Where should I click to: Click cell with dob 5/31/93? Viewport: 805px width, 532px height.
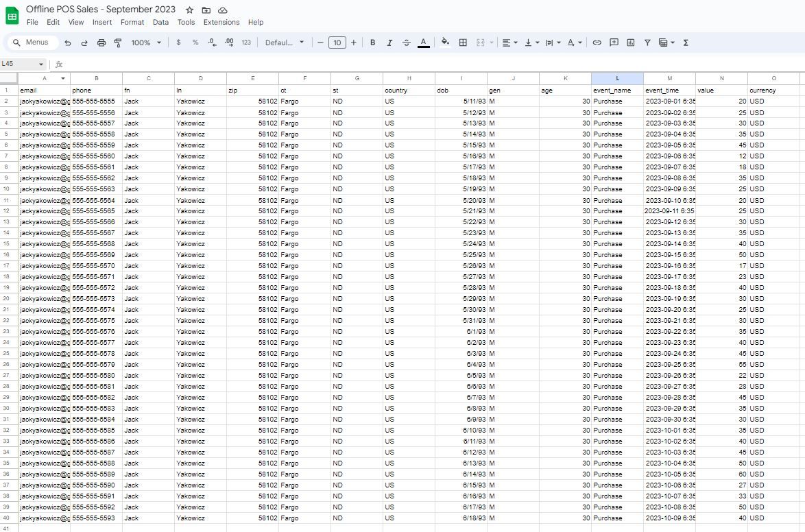click(461, 320)
